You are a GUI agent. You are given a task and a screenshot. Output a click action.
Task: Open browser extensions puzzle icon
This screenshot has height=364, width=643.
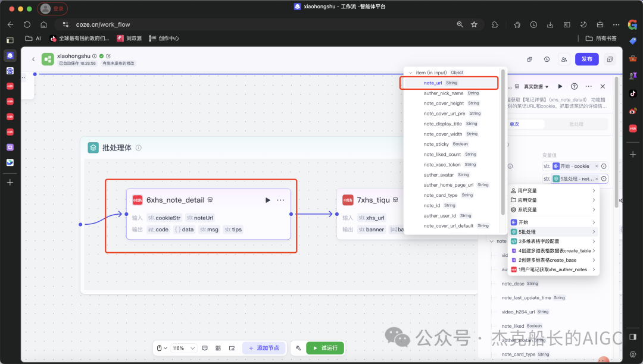pos(495,24)
